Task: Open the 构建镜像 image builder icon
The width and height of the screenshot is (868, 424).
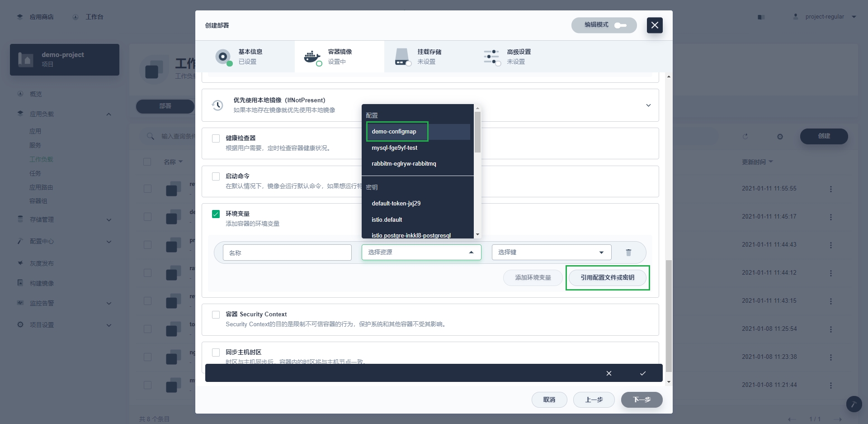Action: [x=20, y=283]
